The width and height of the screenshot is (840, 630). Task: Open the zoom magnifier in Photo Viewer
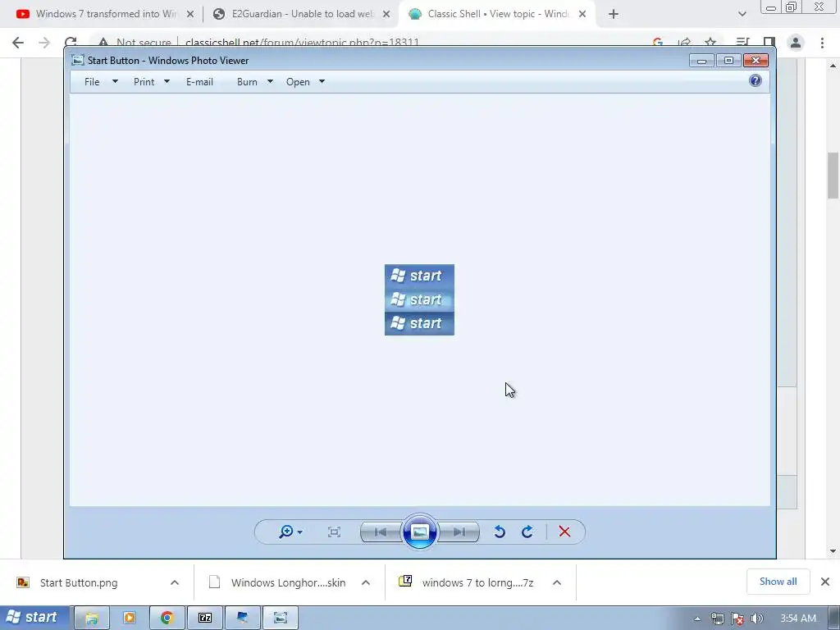coord(286,532)
